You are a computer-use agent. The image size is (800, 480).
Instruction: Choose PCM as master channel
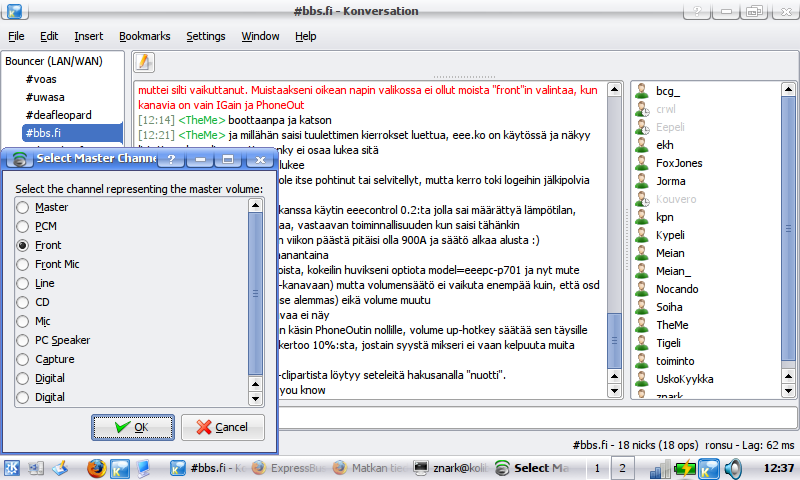pyautogui.click(x=23, y=226)
